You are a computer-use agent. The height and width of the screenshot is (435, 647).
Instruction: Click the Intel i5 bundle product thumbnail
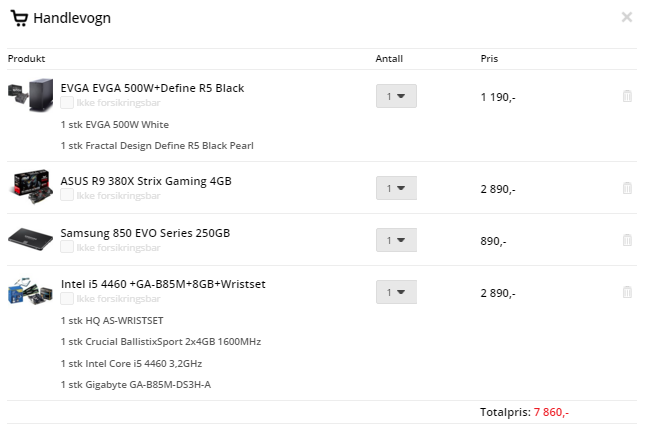31,291
